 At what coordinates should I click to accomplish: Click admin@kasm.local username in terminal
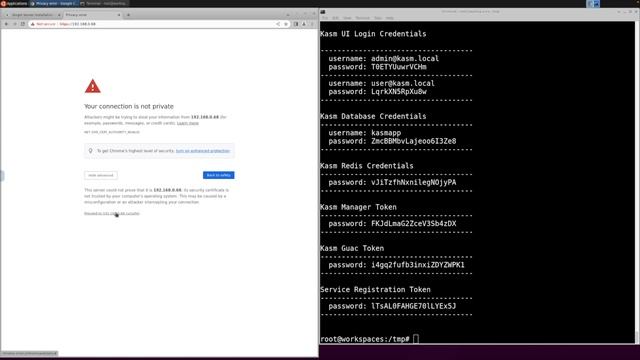[405, 58]
